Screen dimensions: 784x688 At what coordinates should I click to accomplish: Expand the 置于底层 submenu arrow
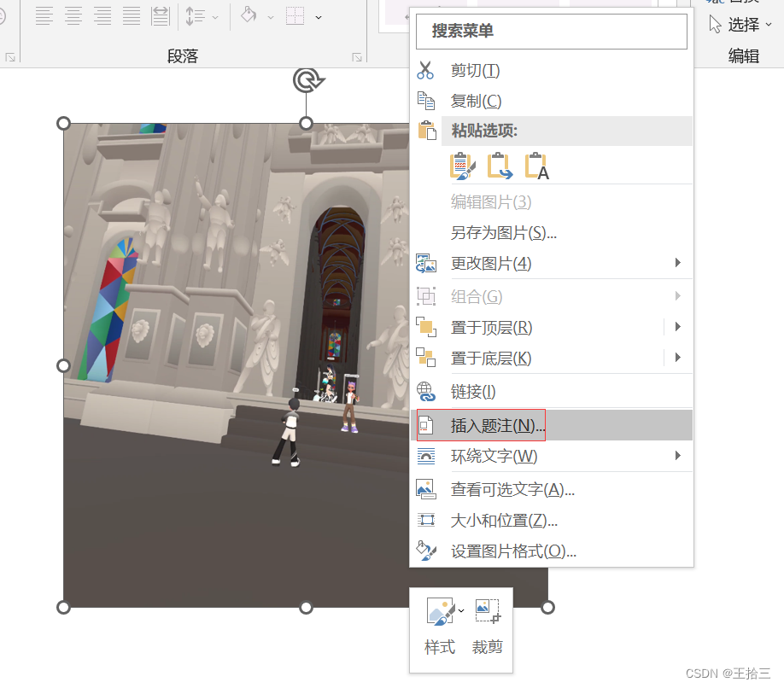677,358
